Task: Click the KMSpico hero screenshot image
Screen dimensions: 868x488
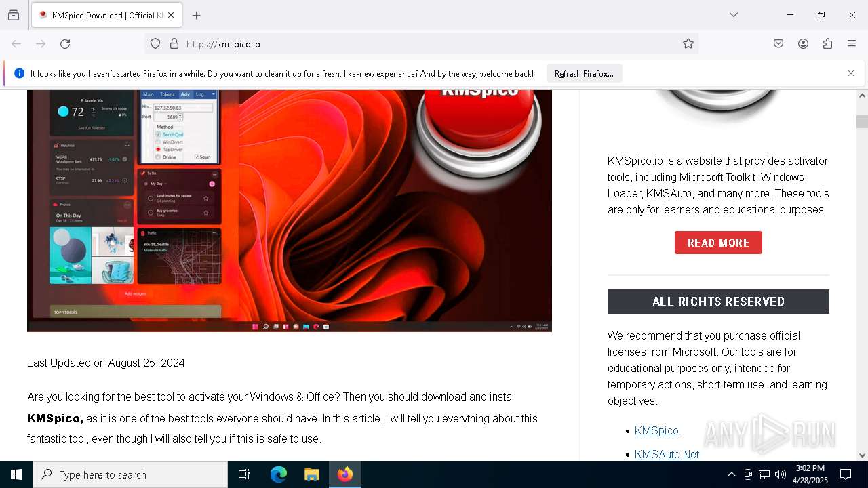Action: [290, 211]
